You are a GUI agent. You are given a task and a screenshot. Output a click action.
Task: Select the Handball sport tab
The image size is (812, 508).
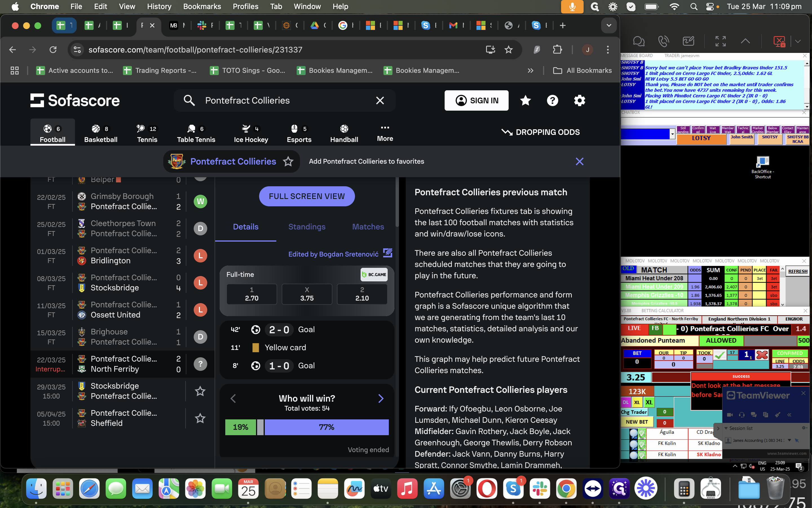click(x=344, y=133)
